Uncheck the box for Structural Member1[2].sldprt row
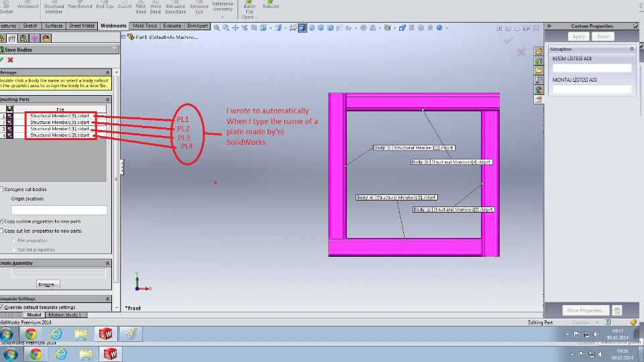Screen dimensions: 644x362 pos(9,135)
